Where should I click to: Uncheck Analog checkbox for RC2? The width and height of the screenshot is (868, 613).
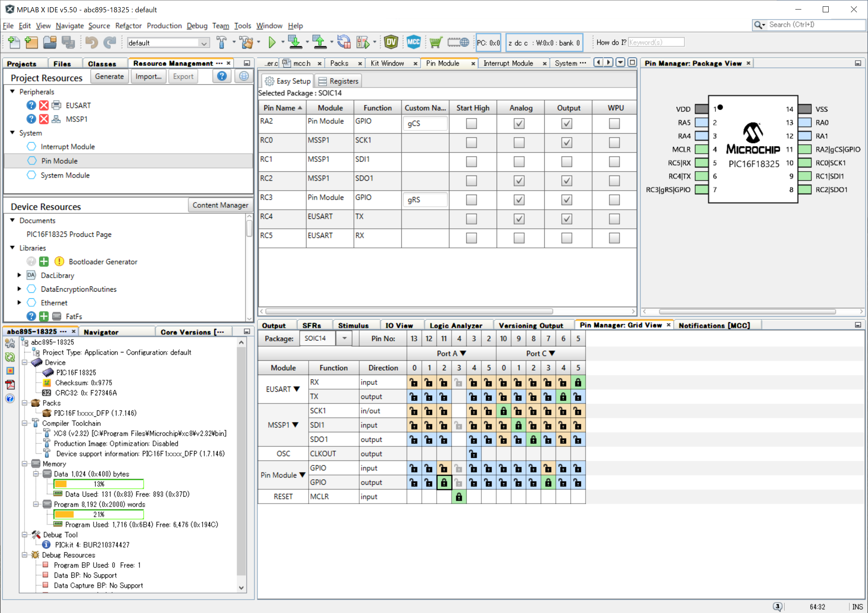pos(519,181)
